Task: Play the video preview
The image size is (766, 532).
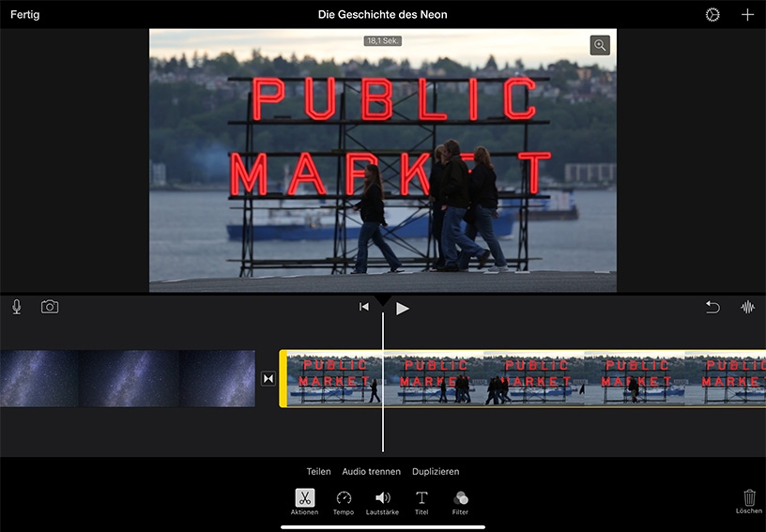Action: tap(402, 308)
